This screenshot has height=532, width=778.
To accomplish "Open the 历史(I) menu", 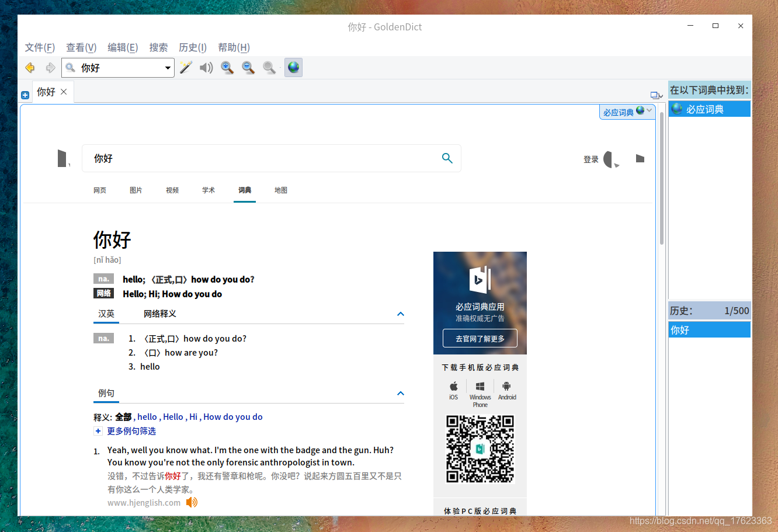I will 193,47.
